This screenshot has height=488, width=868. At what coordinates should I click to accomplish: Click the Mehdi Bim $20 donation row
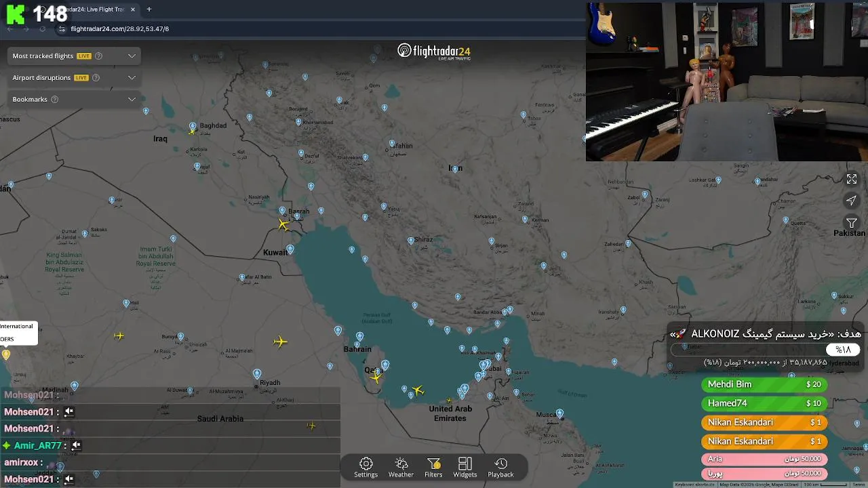764,384
